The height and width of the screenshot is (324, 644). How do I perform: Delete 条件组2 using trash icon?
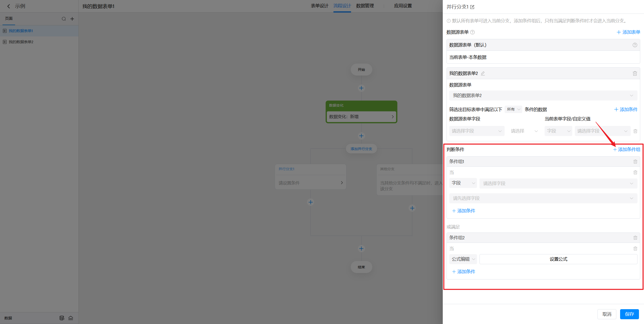coord(635,238)
